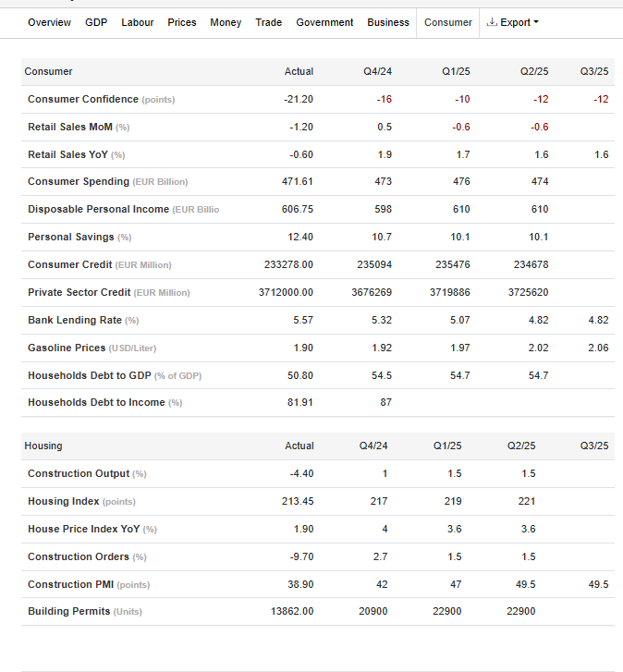Open House Price Index YoY link
Image resolution: width=623 pixels, height=672 pixels.
click(83, 529)
